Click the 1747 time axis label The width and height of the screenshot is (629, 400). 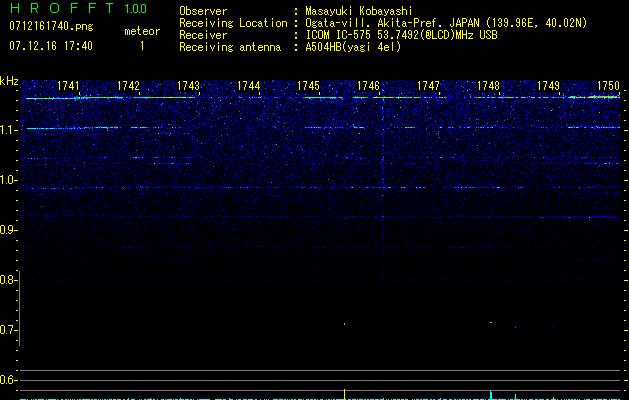pos(428,86)
